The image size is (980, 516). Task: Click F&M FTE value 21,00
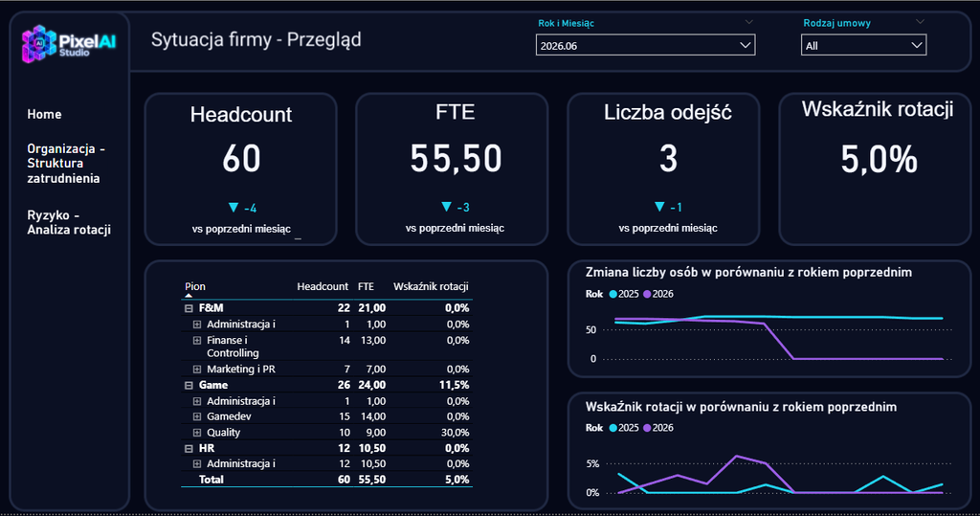(372, 308)
